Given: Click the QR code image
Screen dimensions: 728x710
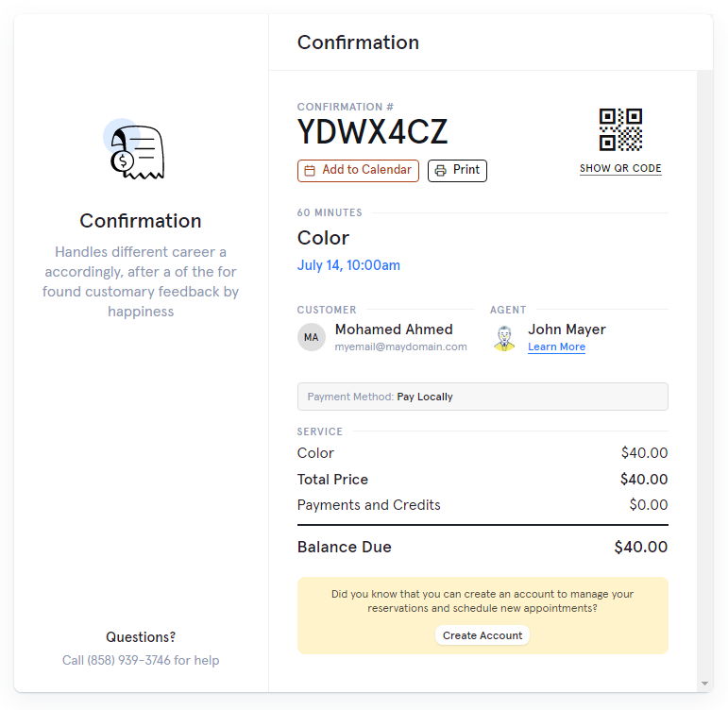Looking at the screenshot, I should [x=620, y=129].
